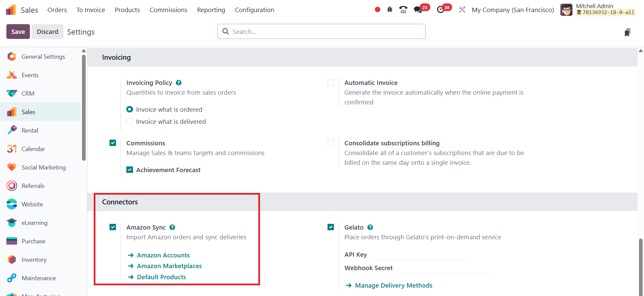Enable Consolidate subscriptions billing checkbox
Screen dimensions: 644x296
tap(331, 143)
